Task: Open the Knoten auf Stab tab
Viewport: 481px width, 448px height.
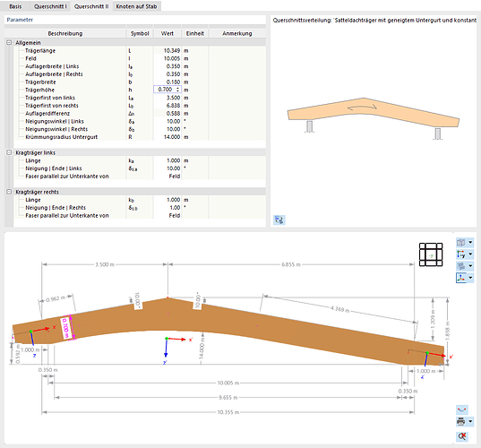Action: click(x=136, y=6)
